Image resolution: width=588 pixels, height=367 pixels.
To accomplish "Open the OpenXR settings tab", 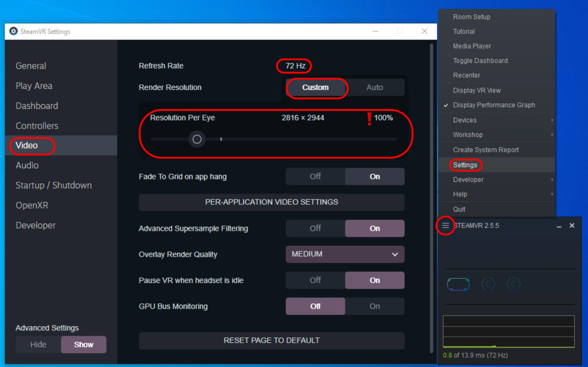I will click(61, 205).
